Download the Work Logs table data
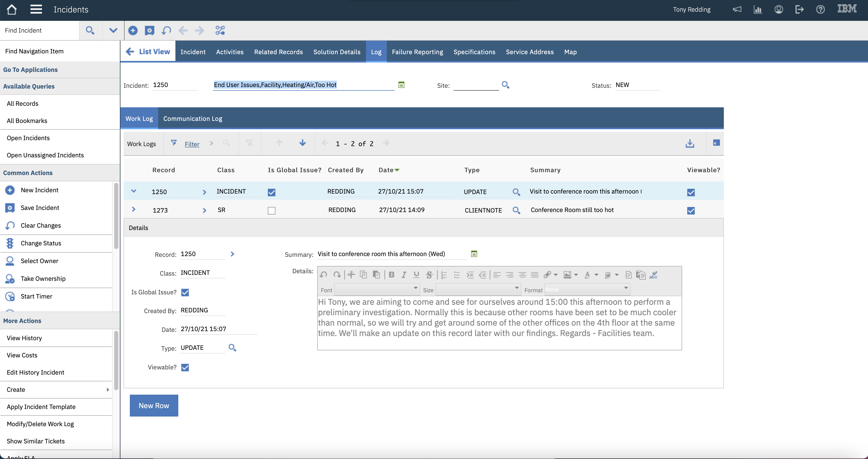 pyautogui.click(x=690, y=144)
